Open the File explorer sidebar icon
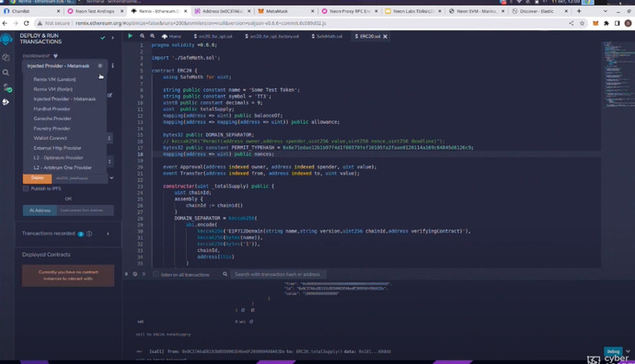635x364 pixels. tap(6, 57)
